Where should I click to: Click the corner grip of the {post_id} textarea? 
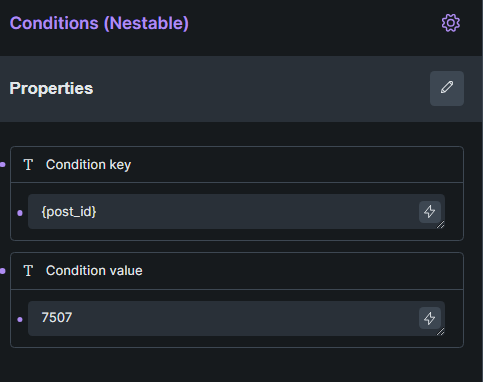tap(441, 225)
